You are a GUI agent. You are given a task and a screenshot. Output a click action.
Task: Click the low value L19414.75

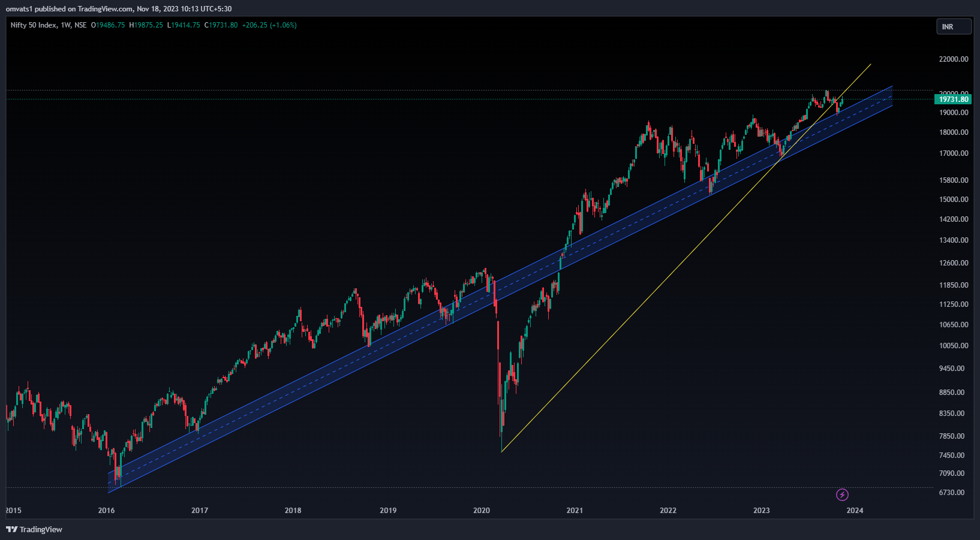[x=184, y=25]
